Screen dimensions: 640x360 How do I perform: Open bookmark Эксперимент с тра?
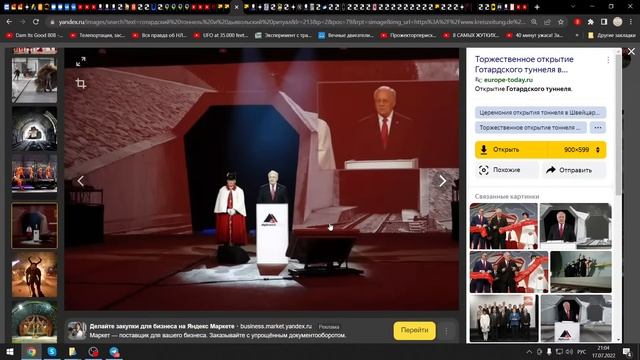(283, 36)
